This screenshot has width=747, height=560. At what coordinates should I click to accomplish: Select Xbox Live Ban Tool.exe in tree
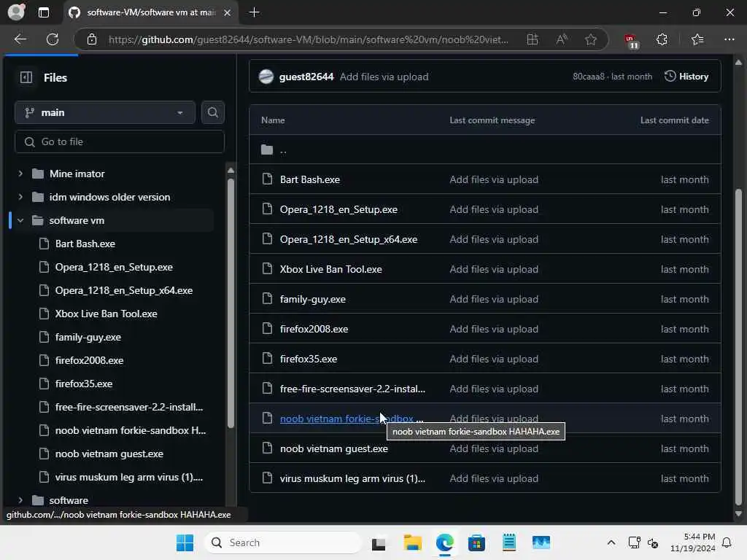107,314
